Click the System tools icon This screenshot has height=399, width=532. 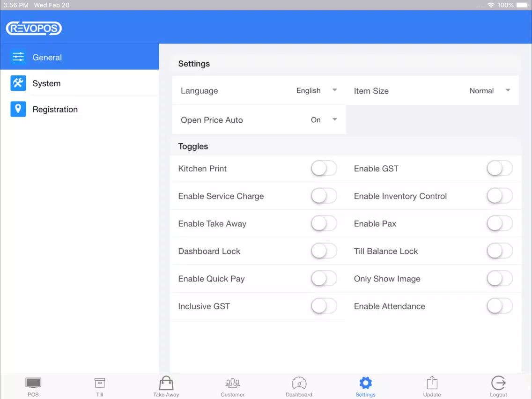click(18, 83)
